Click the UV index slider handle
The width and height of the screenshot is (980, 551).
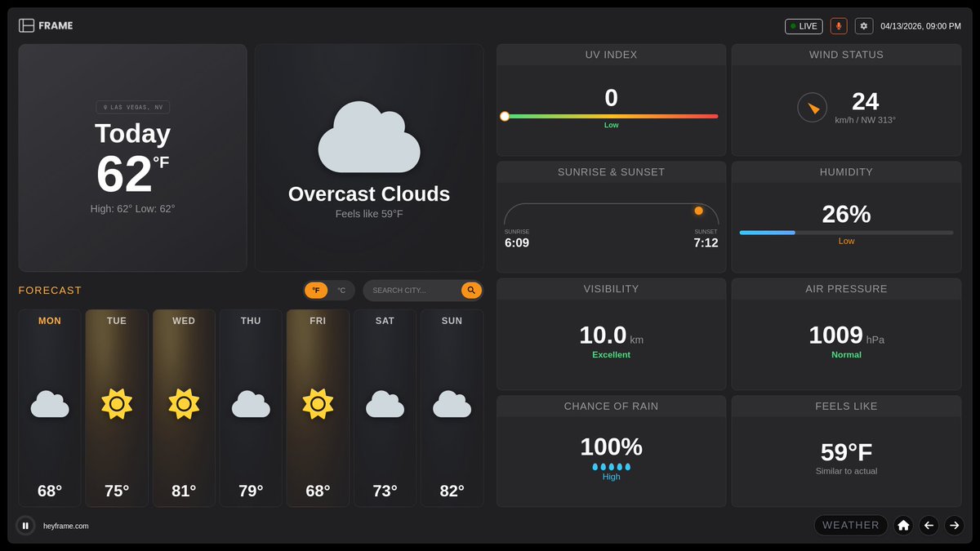[505, 116]
